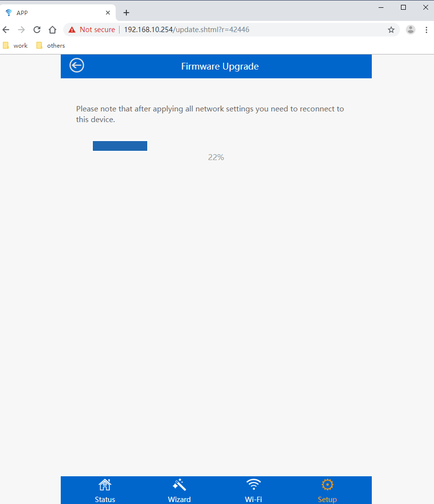Screen dimensions: 434x504
Task: Go to browser home page icon
Action: pyautogui.click(x=52, y=30)
